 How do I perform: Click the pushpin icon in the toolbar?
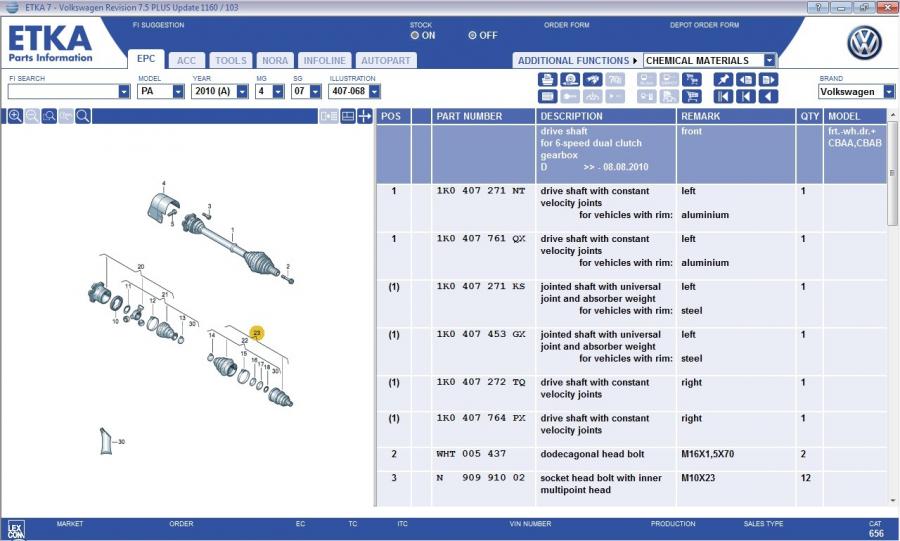(723, 80)
